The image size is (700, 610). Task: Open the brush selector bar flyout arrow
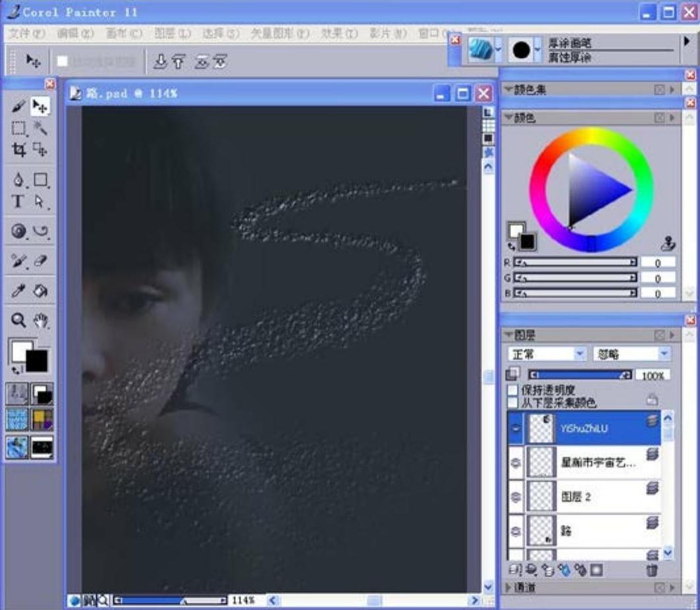coord(687,42)
